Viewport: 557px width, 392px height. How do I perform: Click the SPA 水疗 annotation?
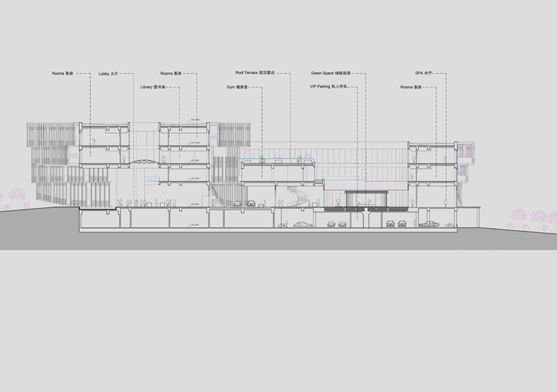[x=423, y=73]
